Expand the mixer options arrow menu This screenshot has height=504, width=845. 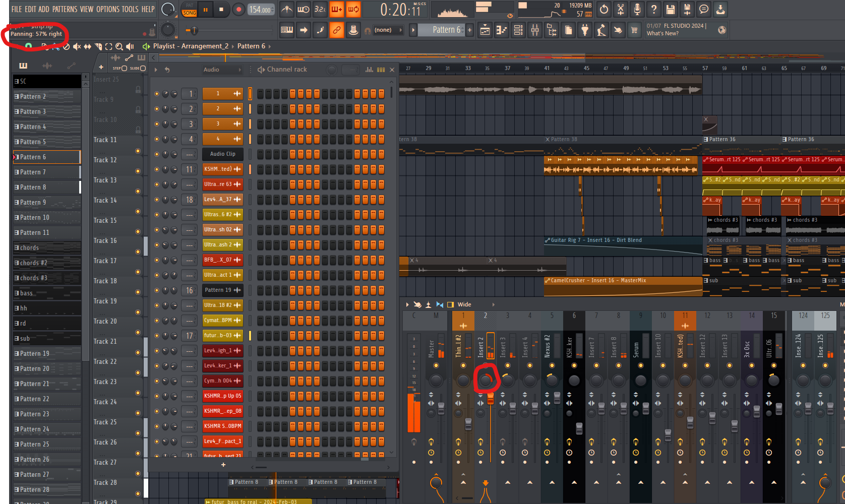coord(407,304)
